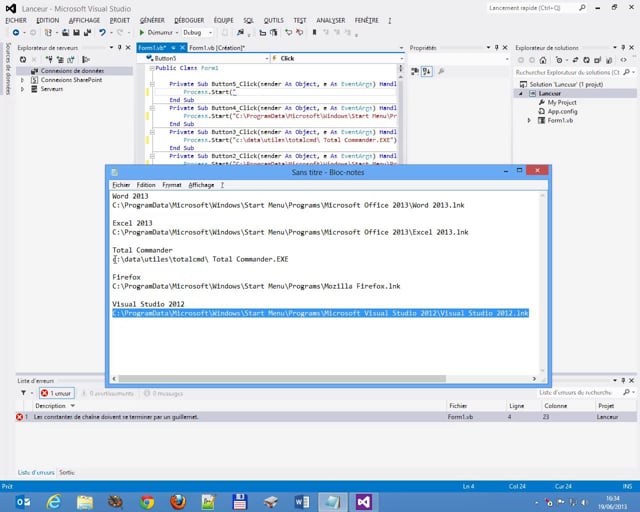Expand the Serveurs node
The height and width of the screenshot is (512, 640).
(22, 89)
